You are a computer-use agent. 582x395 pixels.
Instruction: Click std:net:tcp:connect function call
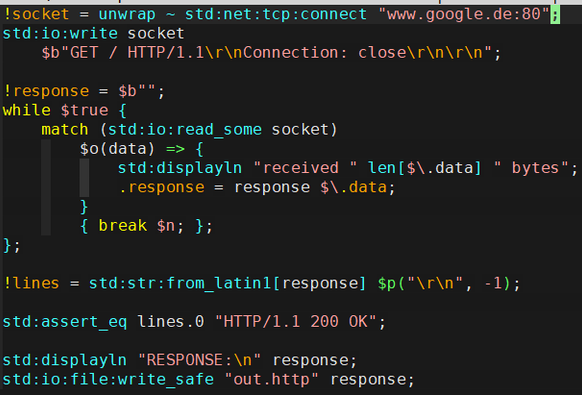pyautogui.click(x=276, y=14)
